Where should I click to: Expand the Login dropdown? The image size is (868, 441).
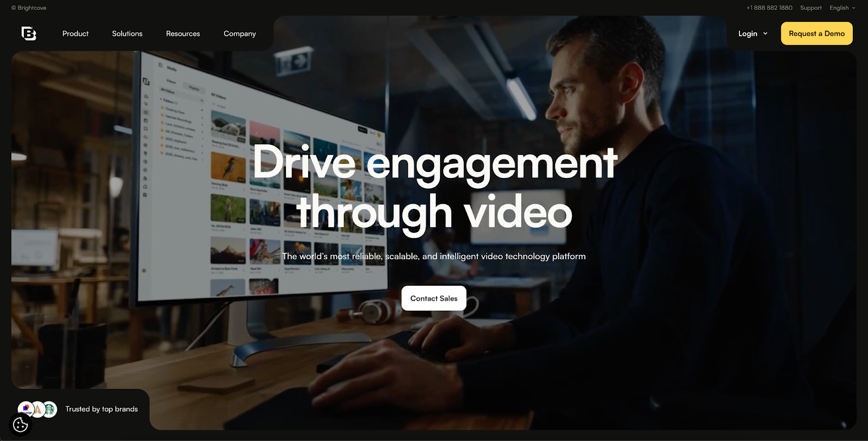tap(753, 34)
